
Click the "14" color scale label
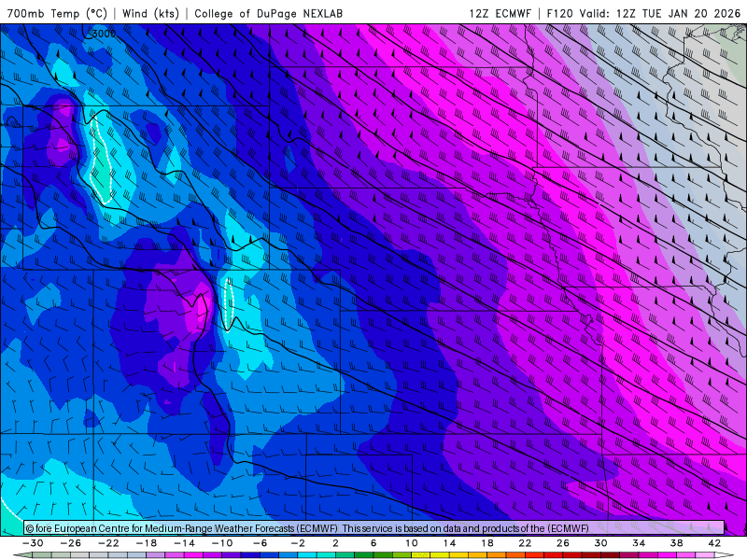coord(449,543)
